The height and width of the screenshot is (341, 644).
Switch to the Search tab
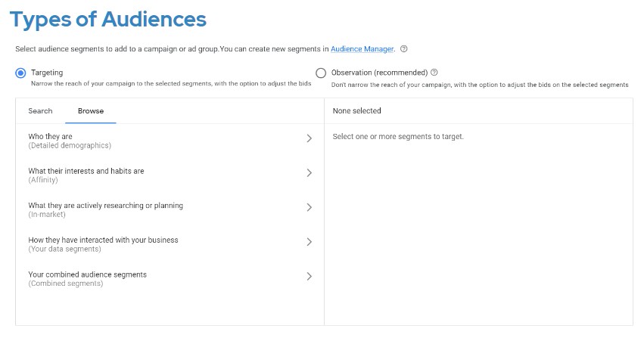click(41, 111)
